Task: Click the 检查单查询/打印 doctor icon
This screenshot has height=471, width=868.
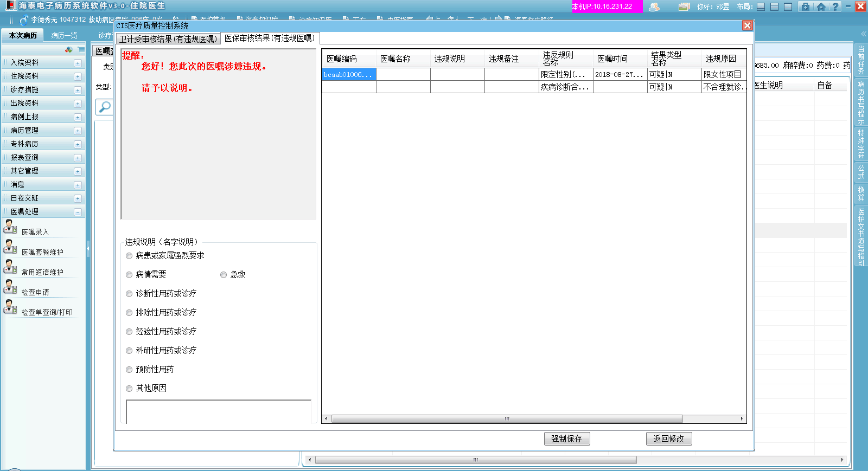Action: [10, 307]
